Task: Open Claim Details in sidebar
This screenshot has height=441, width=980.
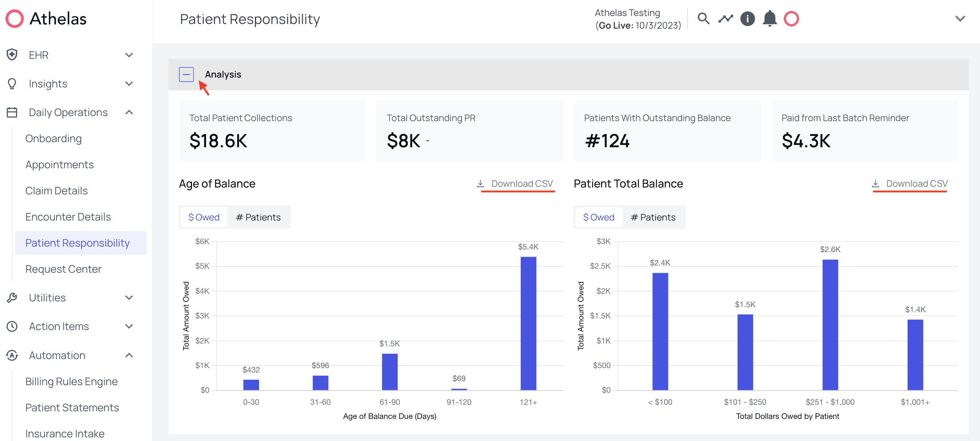Action: coord(56,191)
